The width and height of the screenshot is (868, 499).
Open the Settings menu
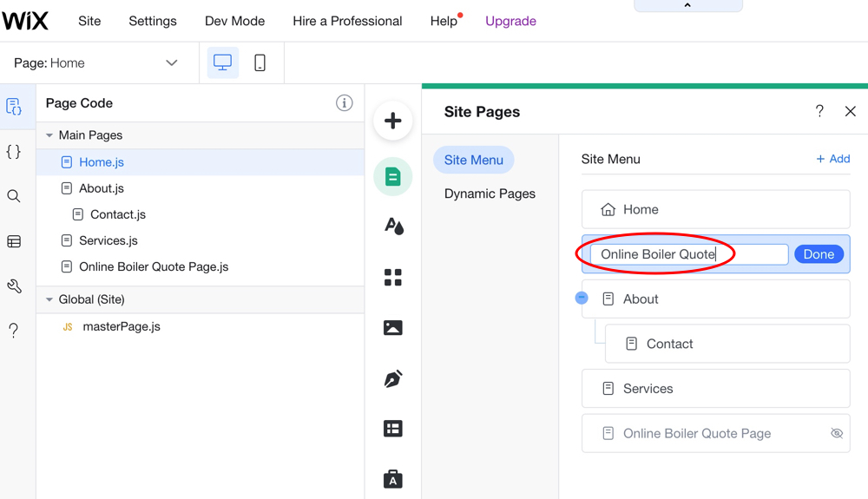(153, 21)
